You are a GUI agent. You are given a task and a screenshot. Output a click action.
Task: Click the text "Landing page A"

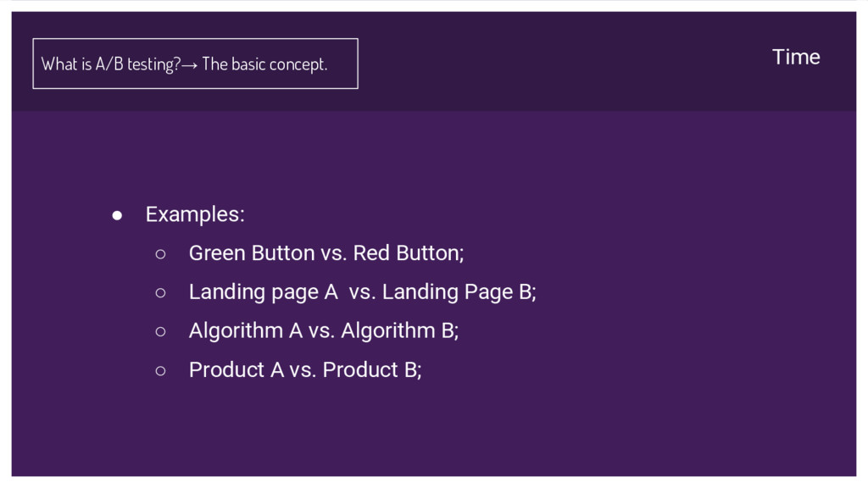click(x=263, y=292)
